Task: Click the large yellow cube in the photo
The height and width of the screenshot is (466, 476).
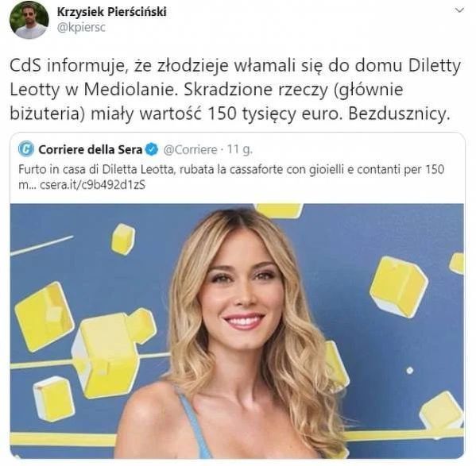Action: tap(114, 353)
